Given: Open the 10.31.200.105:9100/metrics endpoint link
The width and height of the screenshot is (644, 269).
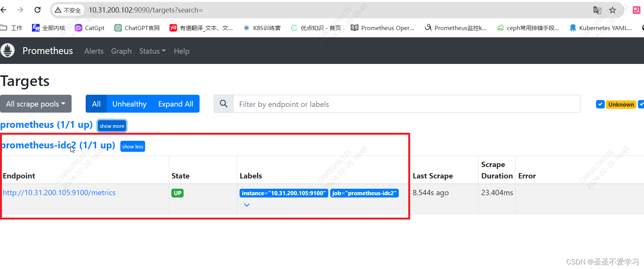Looking at the screenshot, I should 59,193.
